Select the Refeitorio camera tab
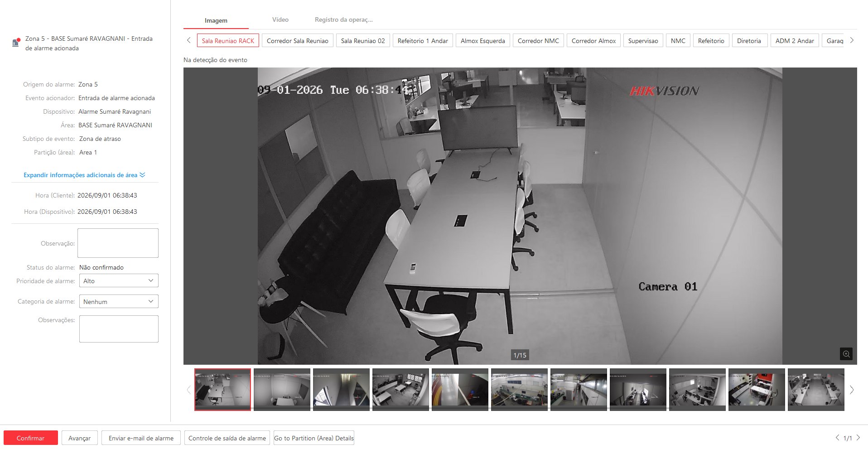 pos(711,41)
